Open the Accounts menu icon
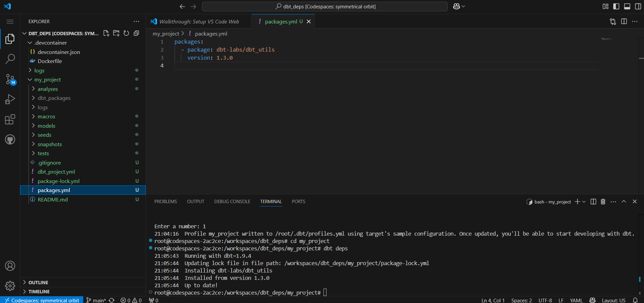The height and width of the screenshot is (303, 644). pyautogui.click(x=10, y=266)
